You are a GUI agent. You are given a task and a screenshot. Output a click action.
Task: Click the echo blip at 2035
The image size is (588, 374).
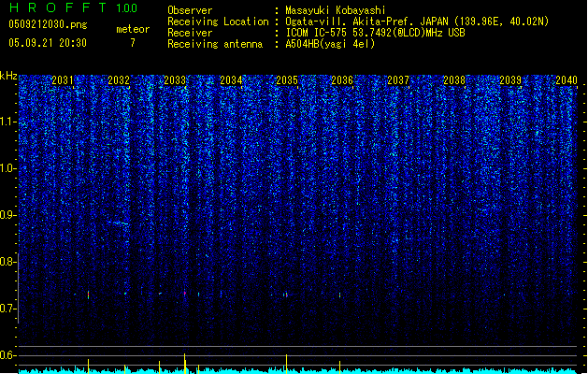tap(286, 295)
